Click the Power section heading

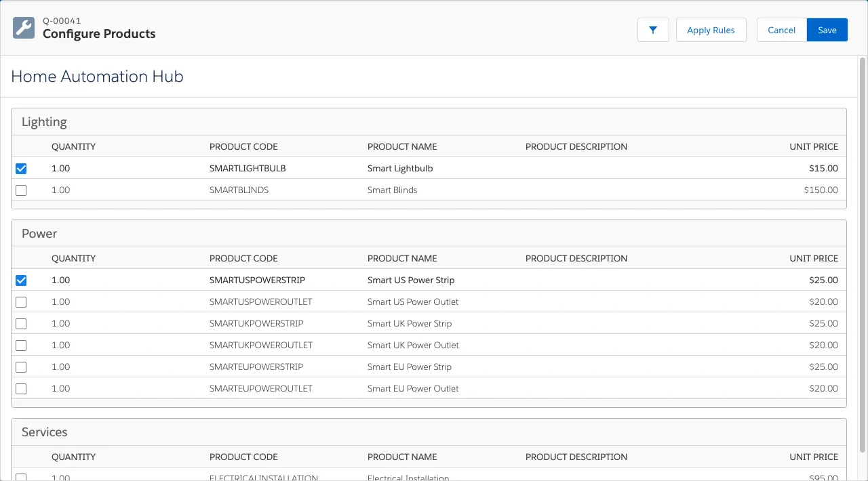[x=39, y=234]
